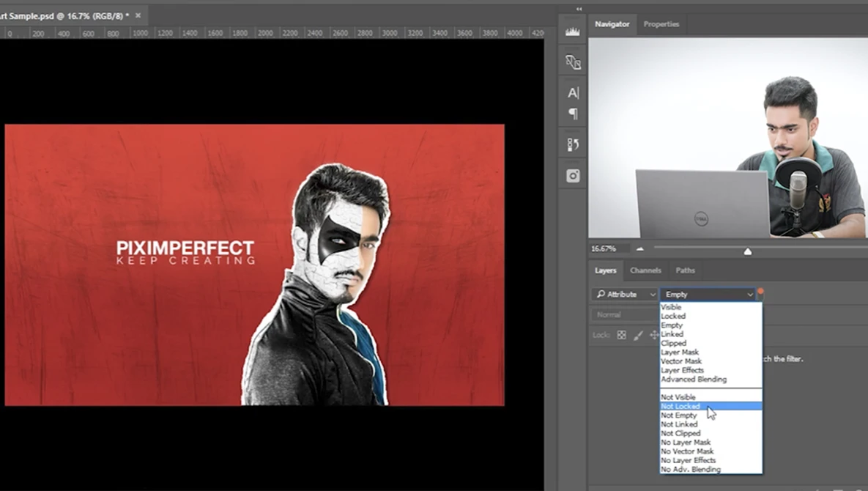This screenshot has width=868, height=491.
Task: Collapse panels with the double arrow
Action: (x=579, y=9)
